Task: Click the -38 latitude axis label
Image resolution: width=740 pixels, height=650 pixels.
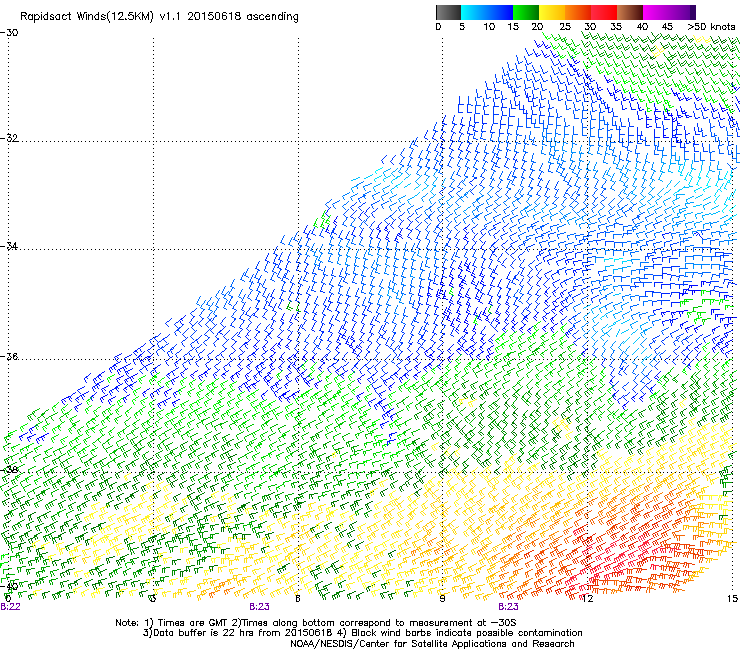Action: pos(9,470)
